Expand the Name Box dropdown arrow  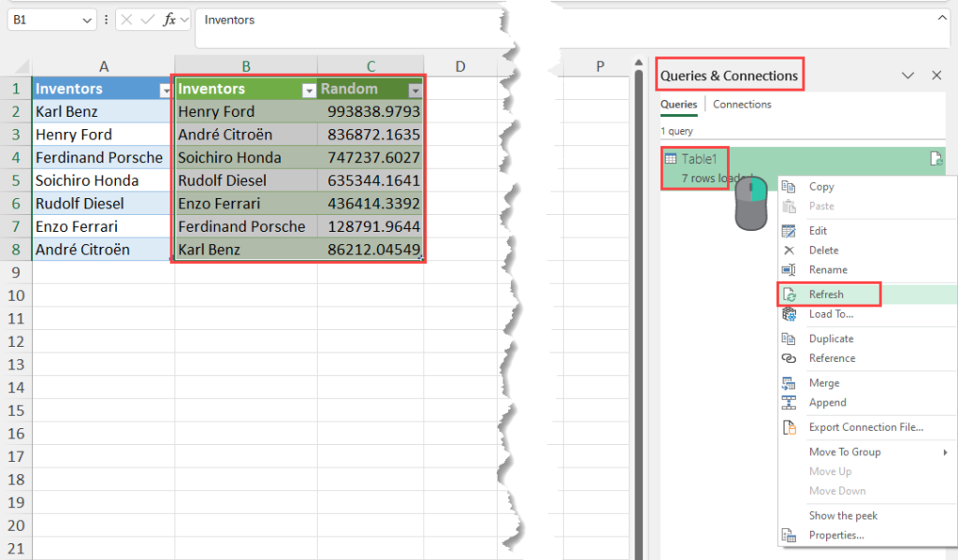88,20
